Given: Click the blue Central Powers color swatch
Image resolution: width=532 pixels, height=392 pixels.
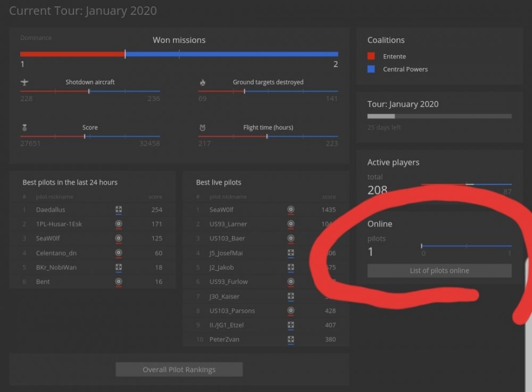Looking at the screenshot, I should coord(371,69).
